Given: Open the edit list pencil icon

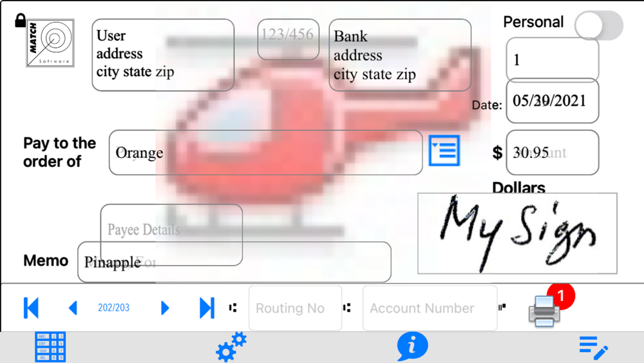Looking at the screenshot, I should click(x=594, y=348).
